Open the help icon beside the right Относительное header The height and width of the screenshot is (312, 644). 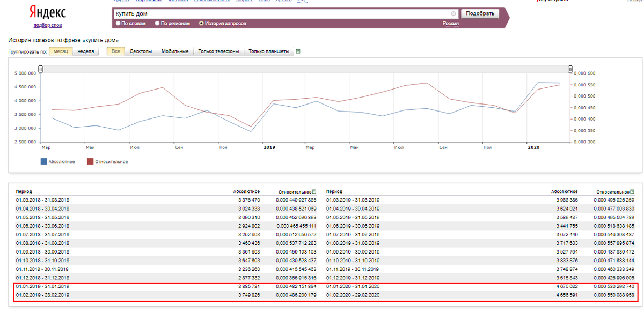pyautogui.click(x=632, y=191)
